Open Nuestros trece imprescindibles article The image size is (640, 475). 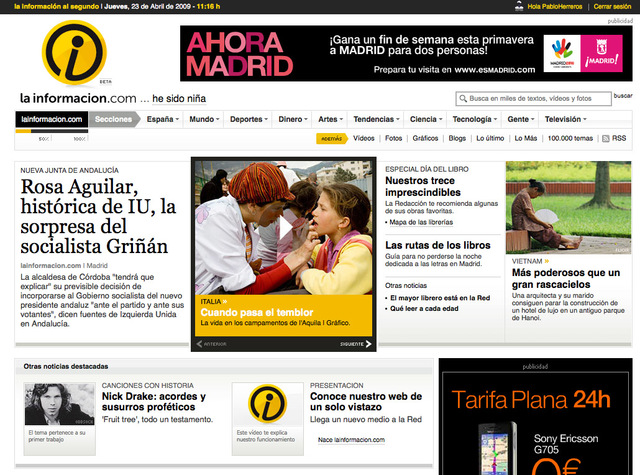[x=423, y=186]
